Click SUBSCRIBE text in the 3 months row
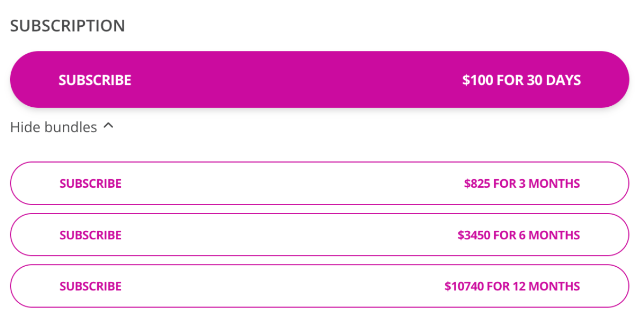This screenshot has height=329, width=644. 91,184
